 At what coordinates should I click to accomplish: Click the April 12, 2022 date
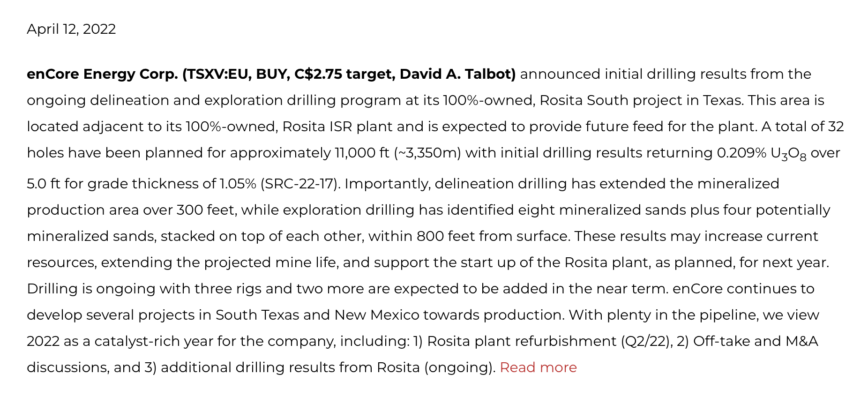pos(71,29)
